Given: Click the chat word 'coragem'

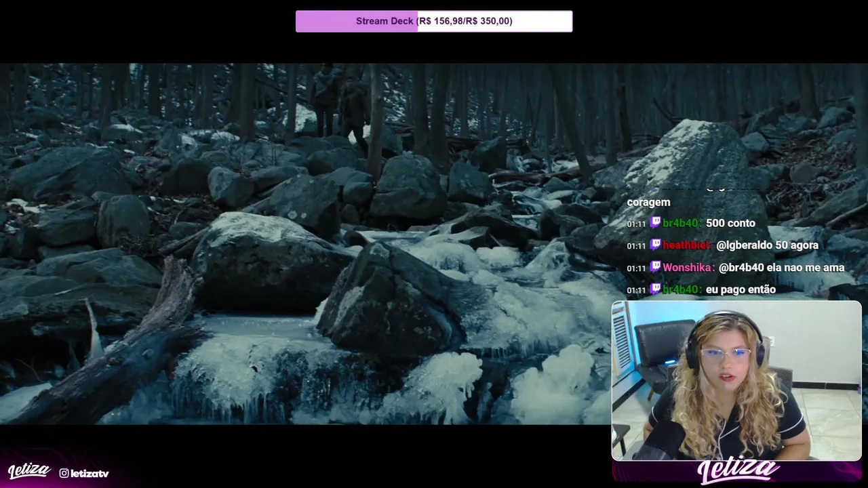Looking at the screenshot, I should point(648,202).
